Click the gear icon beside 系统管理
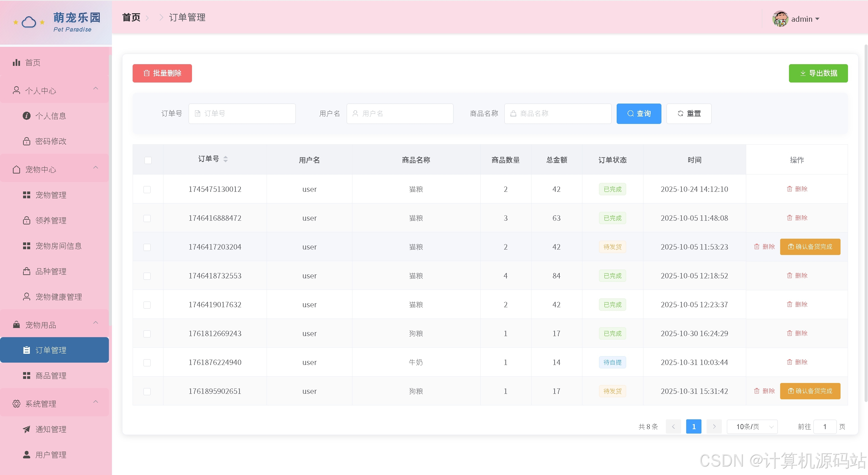 (x=16, y=404)
